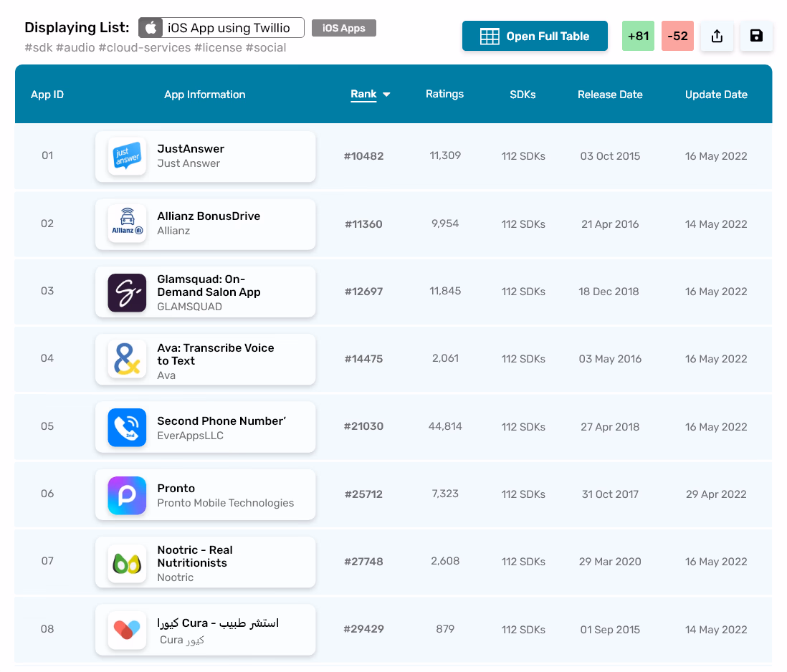Open the Pronto app title

tap(176, 489)
